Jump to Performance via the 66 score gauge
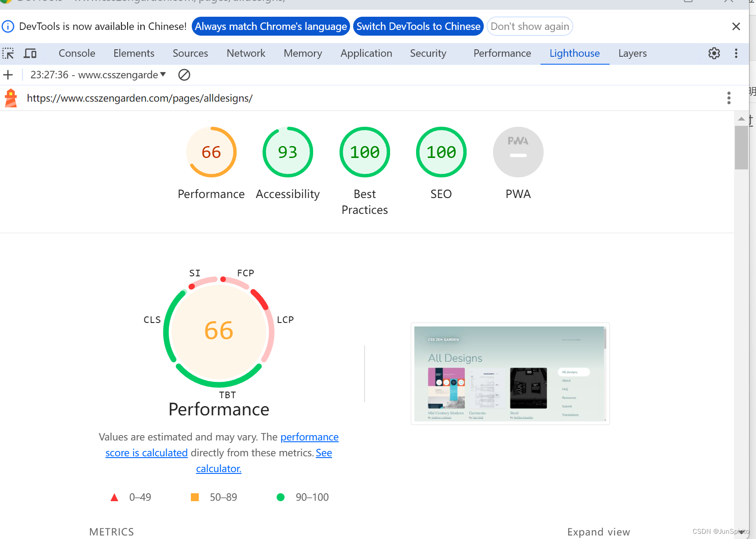 (211, 152)
